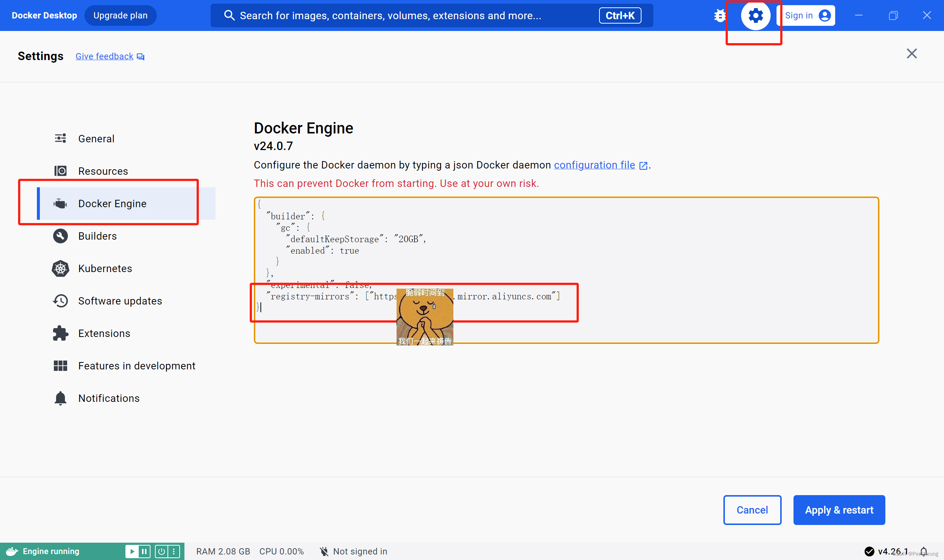Open Kubernetes settings panel

106,269
